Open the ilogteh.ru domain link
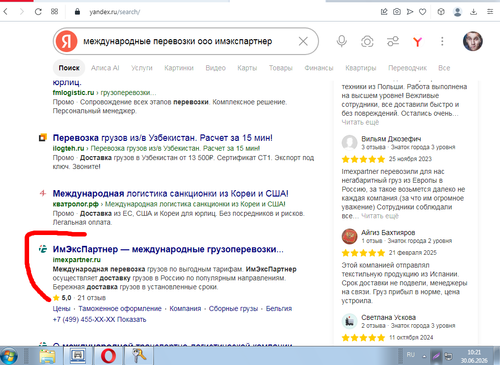The image size is (500, 365). tap(68, 148)
